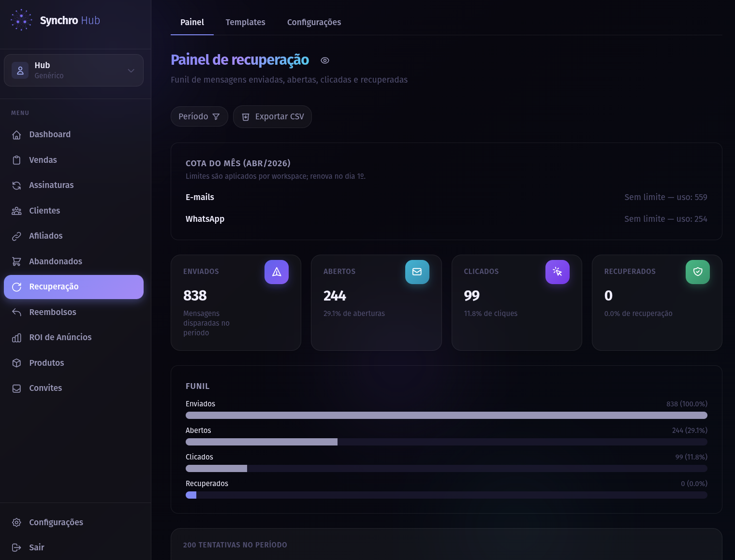
Task: Click 'Sem limite — uso: 254' text
Action: [x=666, y=219]
